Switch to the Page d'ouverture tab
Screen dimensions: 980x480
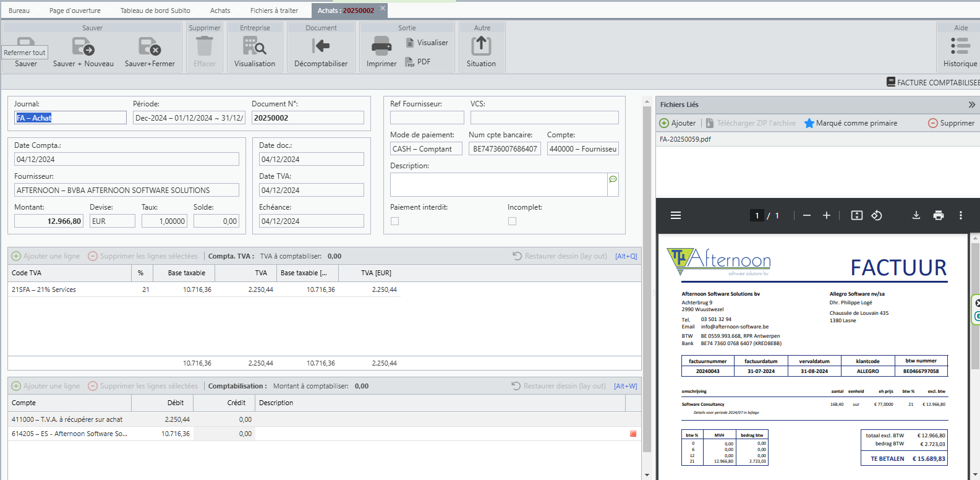[75, 11]
